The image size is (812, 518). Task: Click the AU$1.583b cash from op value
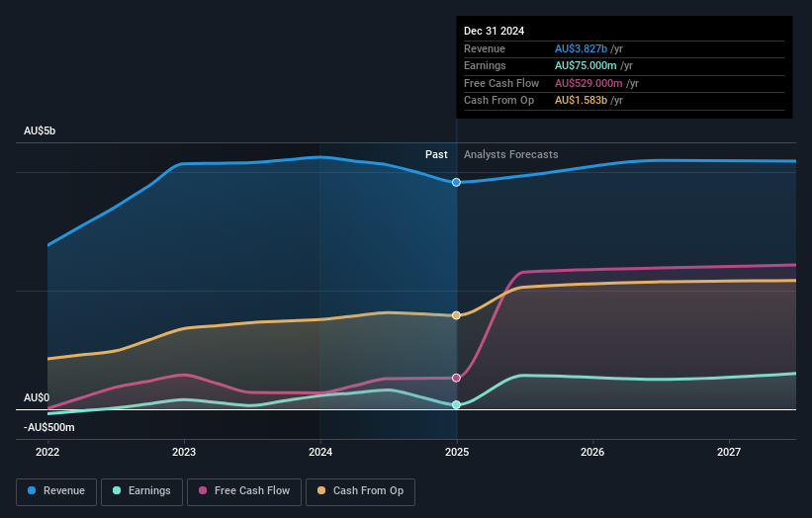581,101
